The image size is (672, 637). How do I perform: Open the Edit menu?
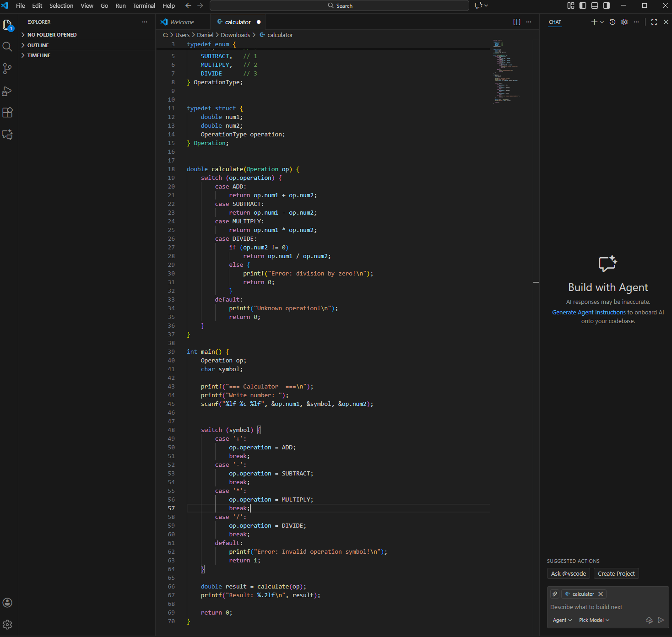(x=37, y=5)
